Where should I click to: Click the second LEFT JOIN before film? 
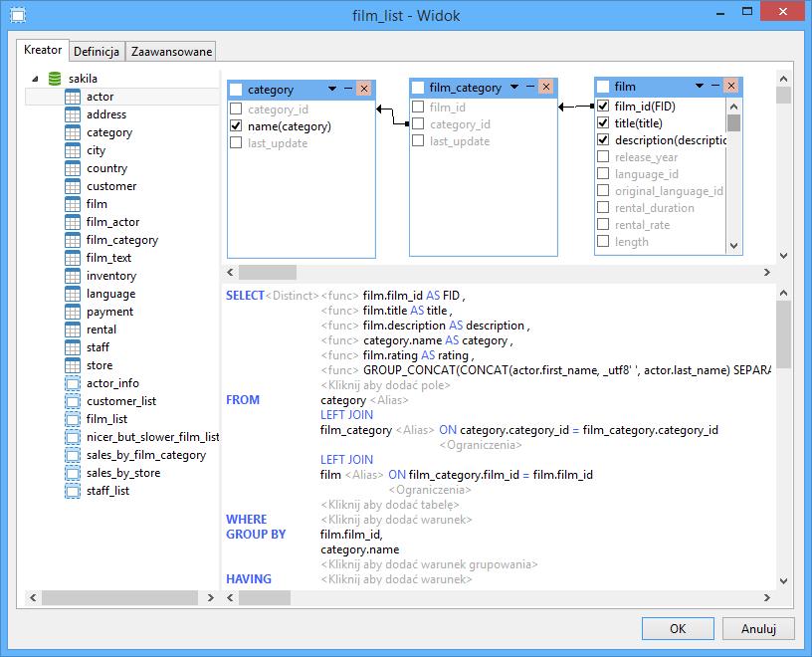(346, 460)
